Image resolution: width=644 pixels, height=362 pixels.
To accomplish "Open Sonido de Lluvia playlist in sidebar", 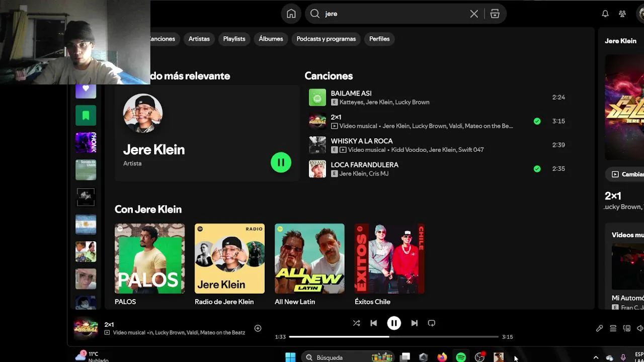I will [86, 170].
